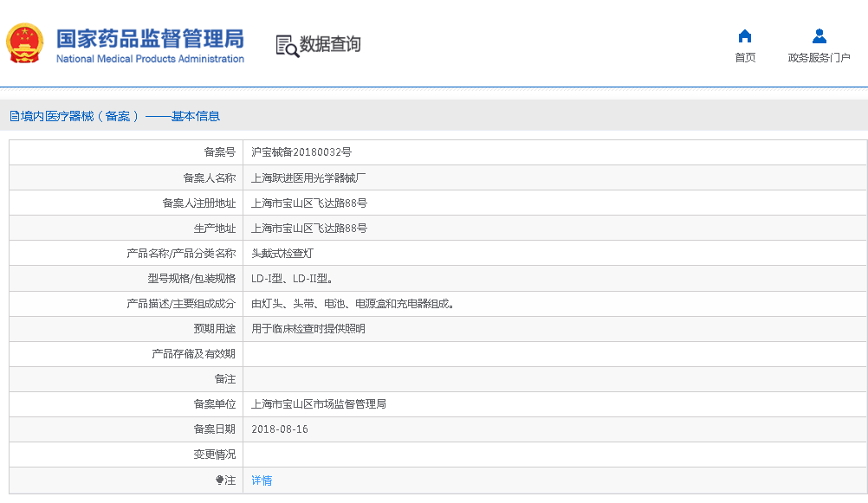Viewport: 868px width, 503px height.
Task: Select the filing date 2018-08-16
Action: 280,429
